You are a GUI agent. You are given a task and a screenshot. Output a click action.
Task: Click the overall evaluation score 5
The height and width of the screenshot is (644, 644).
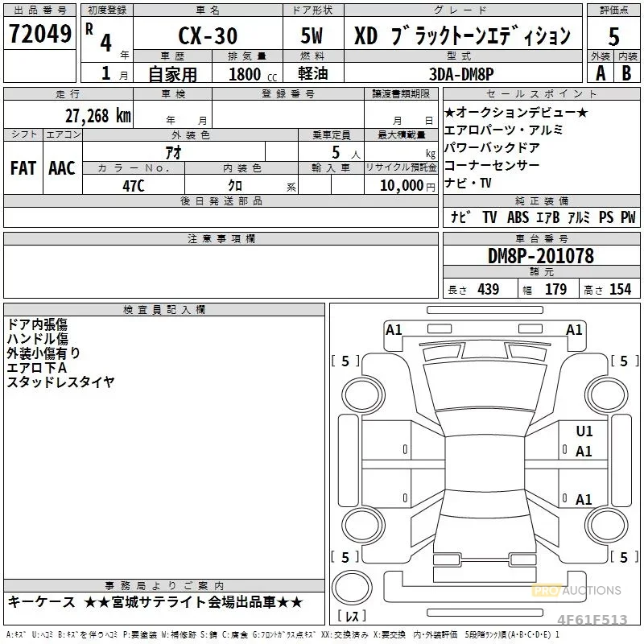(613, 36)
